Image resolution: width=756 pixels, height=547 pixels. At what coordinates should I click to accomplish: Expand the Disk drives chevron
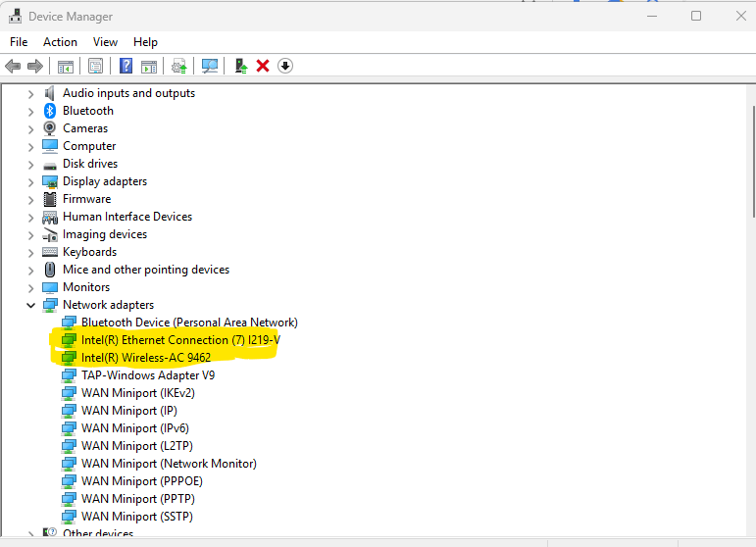coord(30,165)
